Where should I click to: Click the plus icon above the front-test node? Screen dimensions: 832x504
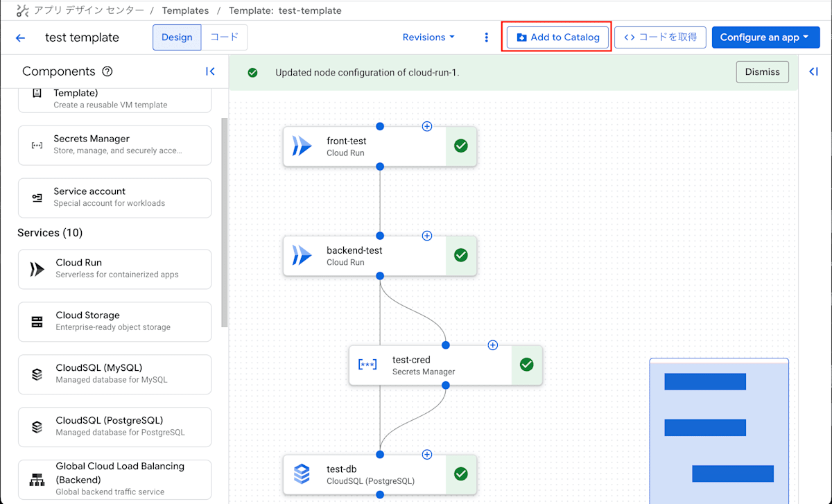click(x=427, y=126)
